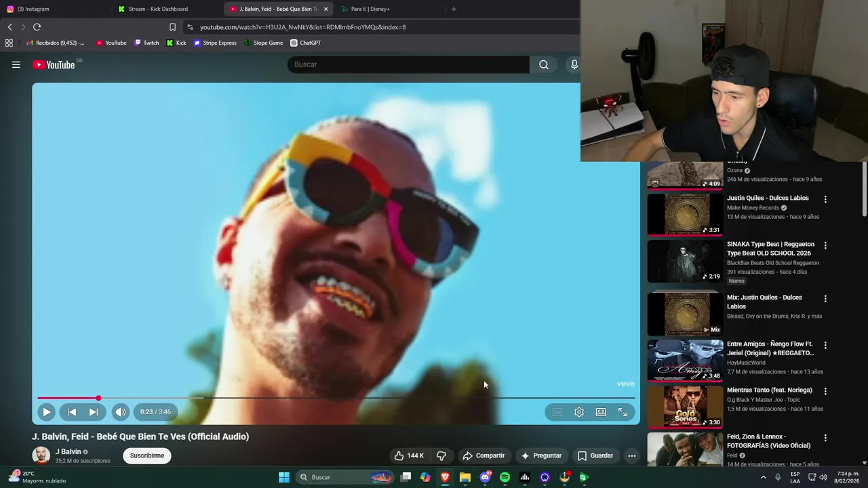Click the sidebar page scrollbar
The image size is (868, 488).
(x=864, y=190)
